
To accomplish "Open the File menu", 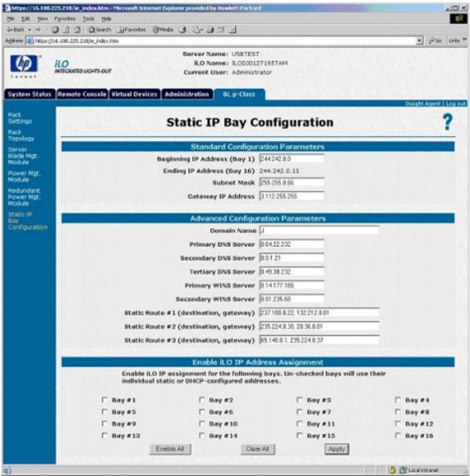I will point(10,19).
